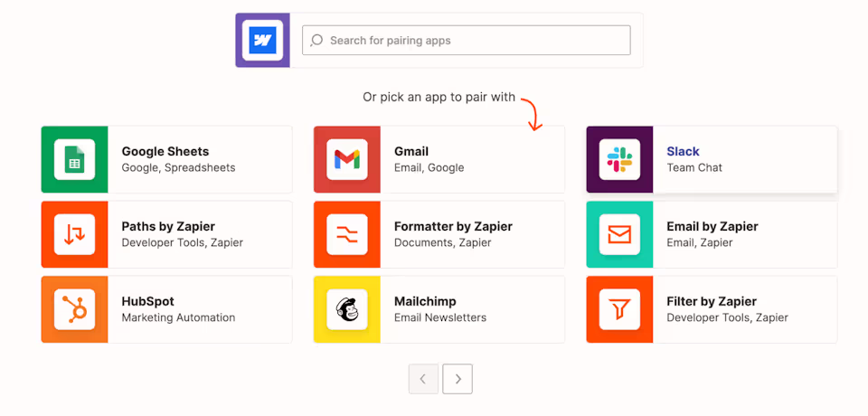Click the Email by Zapier icon

pos(619,234)
